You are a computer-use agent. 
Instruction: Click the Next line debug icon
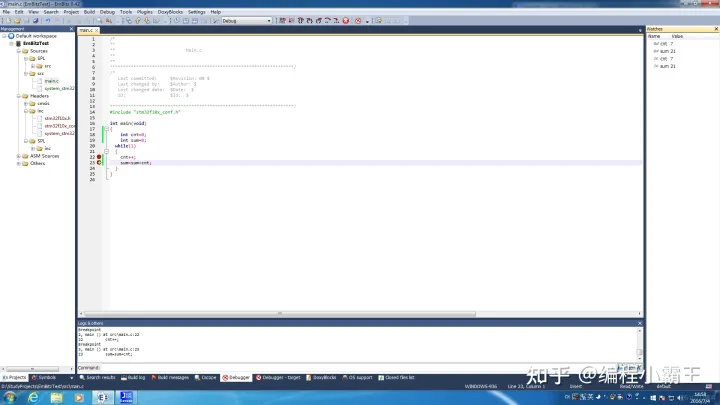[301, 21]
